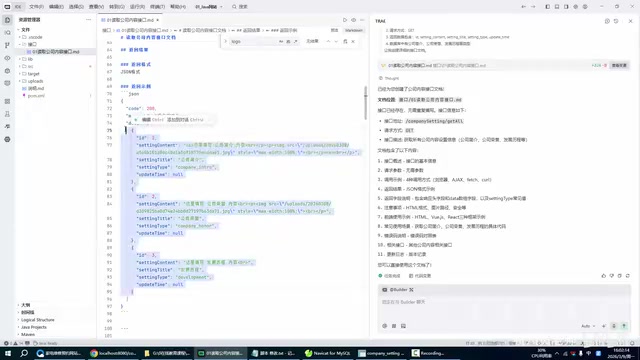Open the settings gear in activity bar
This screenshot has height=360, width=640.
(x=7, y=139)
